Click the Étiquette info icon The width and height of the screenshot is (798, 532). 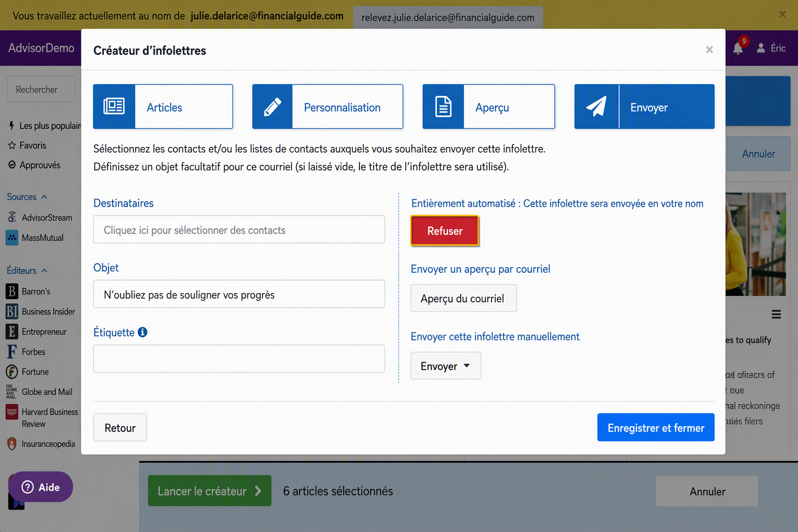coord(142,332)
